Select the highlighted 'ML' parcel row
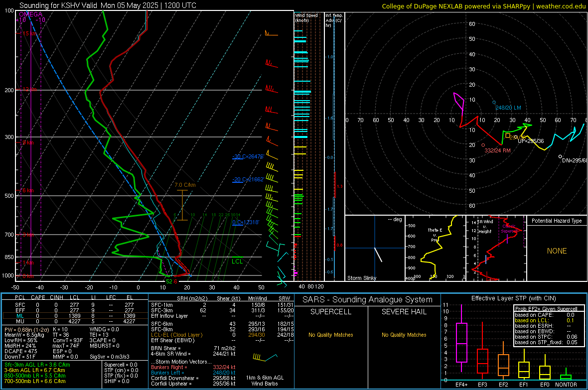The image size is (588, 390). coord(75,316)
